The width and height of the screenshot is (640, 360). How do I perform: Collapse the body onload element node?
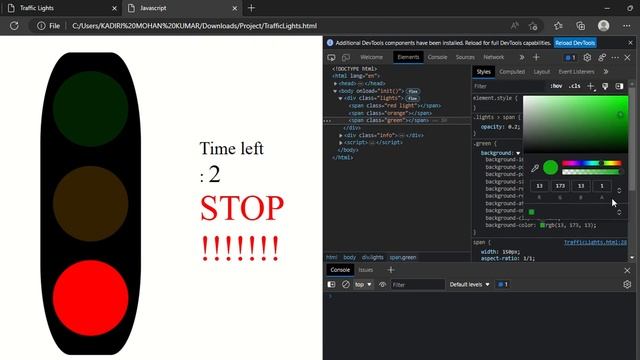335,91
